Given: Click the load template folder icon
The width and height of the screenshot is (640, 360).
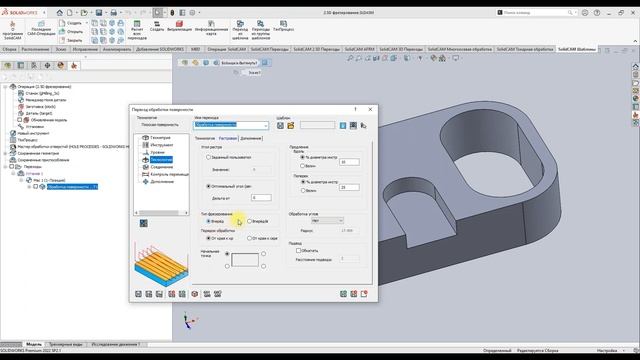Looking at the screenshot, I should pyautogui.click(x=291, y=126).
